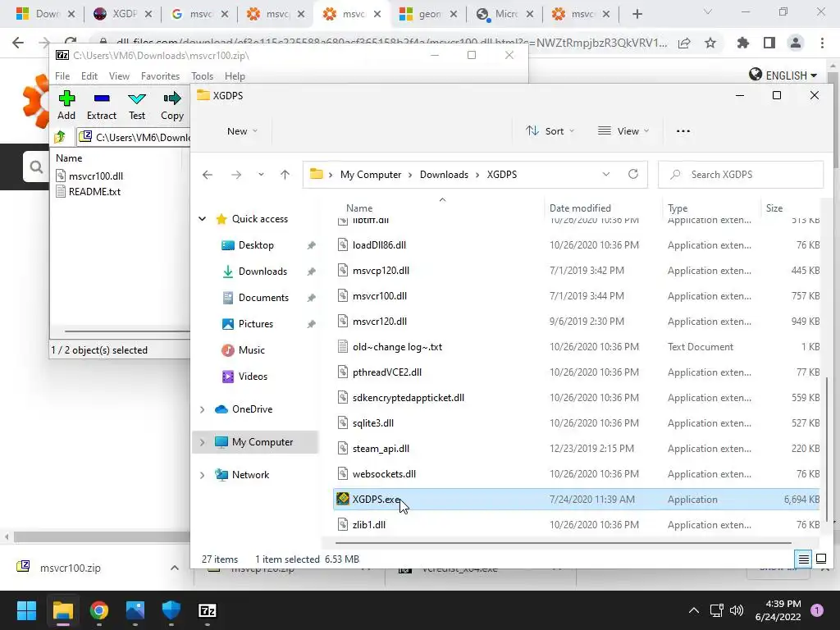Click the Explorer horizontal scrollbar
This screenshot has width=840, height=630.
click(x=563, y=543)
